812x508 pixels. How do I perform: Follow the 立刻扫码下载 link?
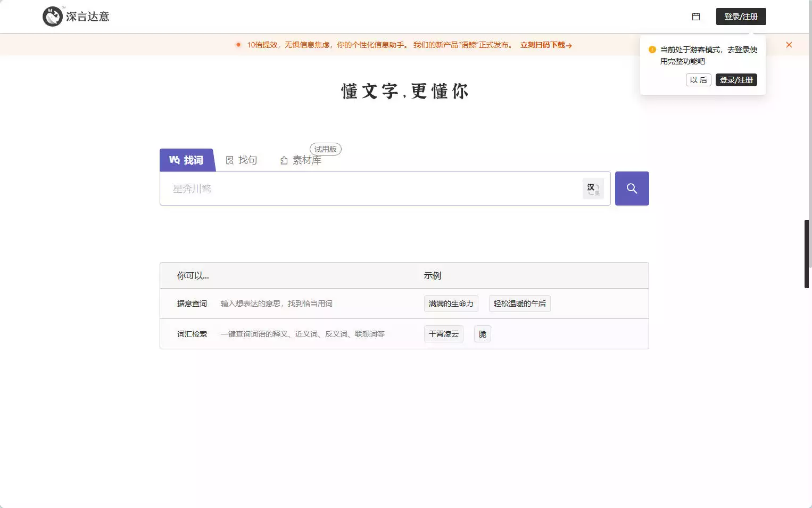point(545,45)
